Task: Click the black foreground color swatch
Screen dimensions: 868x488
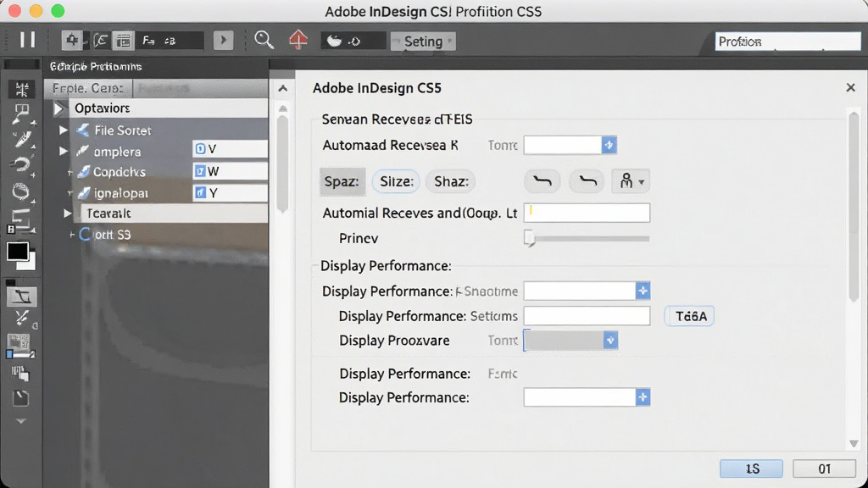Action: 17,251
